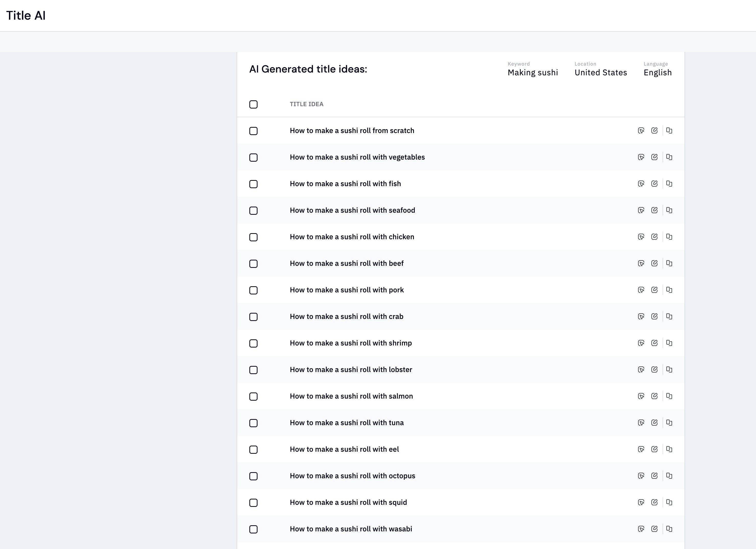Click the Title AI logo text
This screenshot has width=756, height=549.
(x=26, y=16)
